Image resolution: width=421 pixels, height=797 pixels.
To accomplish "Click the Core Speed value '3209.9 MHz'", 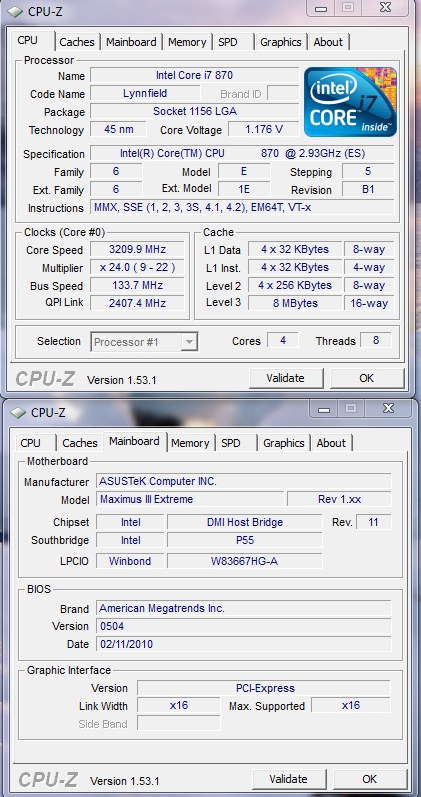I will (137, 250).
